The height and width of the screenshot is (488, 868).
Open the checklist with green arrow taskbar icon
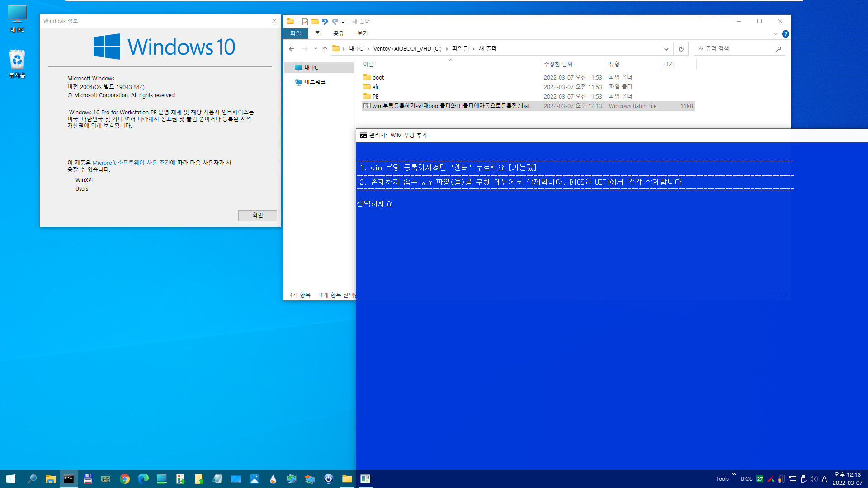180,479
